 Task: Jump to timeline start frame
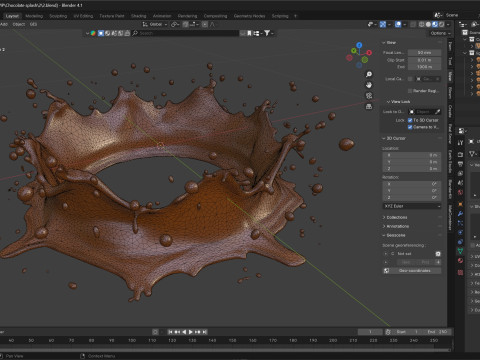click(x=170, y=332)
